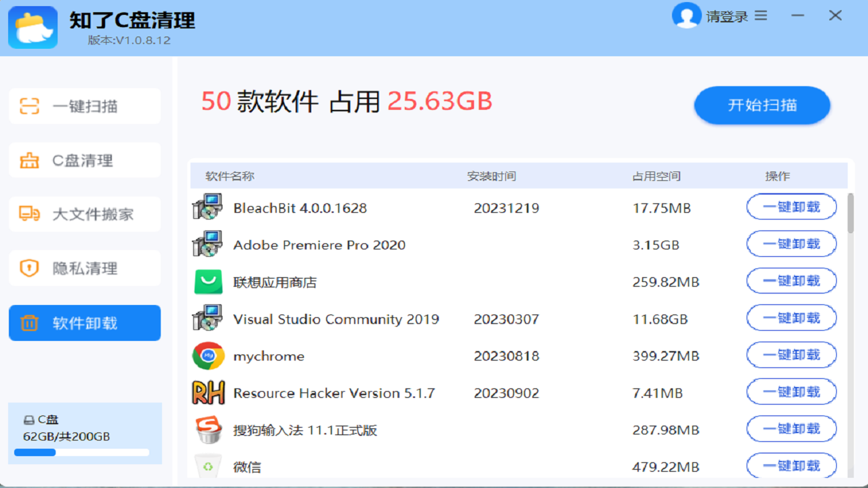Click the Sogou 搜狗输入法 app icon
Screen dimensions: 868x488
coord(208,429)
